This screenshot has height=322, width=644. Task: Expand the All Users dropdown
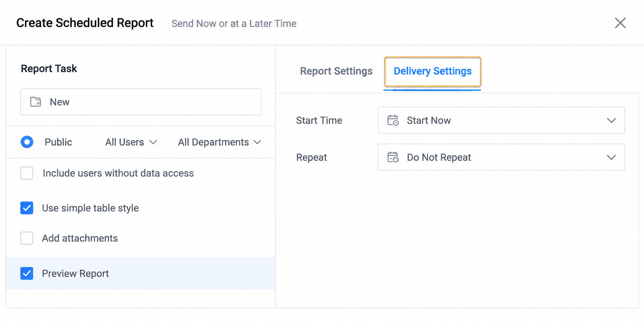click(x=131, y=142)
